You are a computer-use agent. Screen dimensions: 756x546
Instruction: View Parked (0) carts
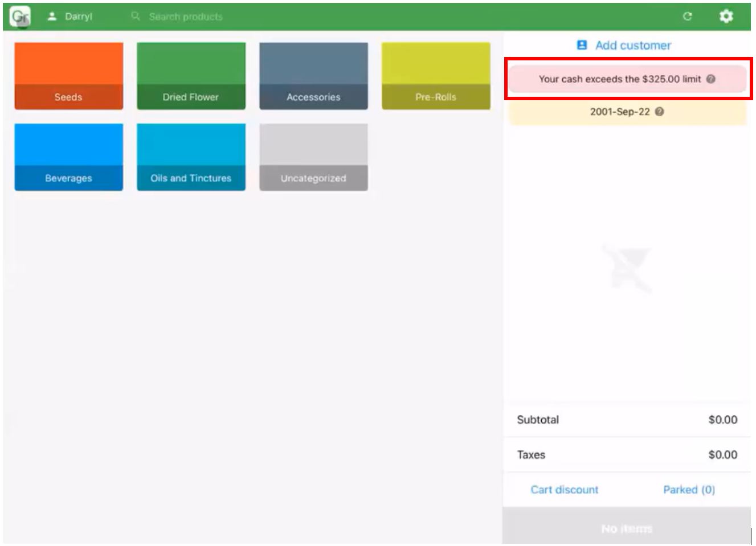click(689, 490)
